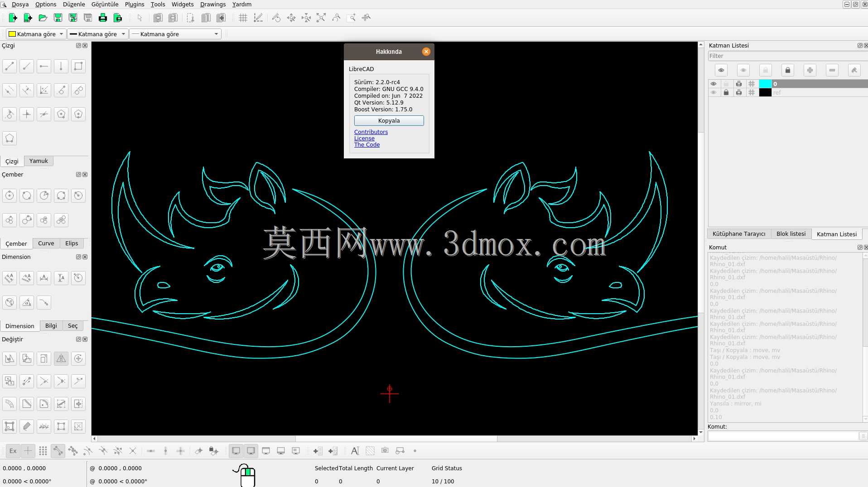Image resolution: width=868 pixels, height=487 pixels.
Task: Save the current drawing
Action: [x=58, y=18]
